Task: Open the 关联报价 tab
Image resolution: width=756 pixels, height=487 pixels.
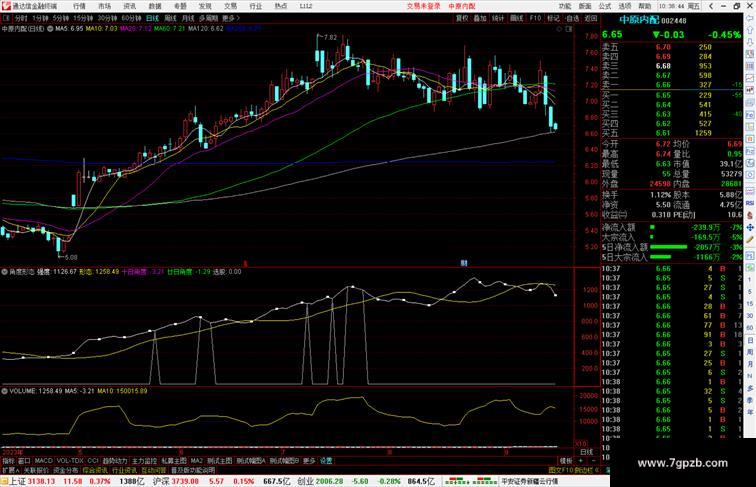Action: (37, 470)
